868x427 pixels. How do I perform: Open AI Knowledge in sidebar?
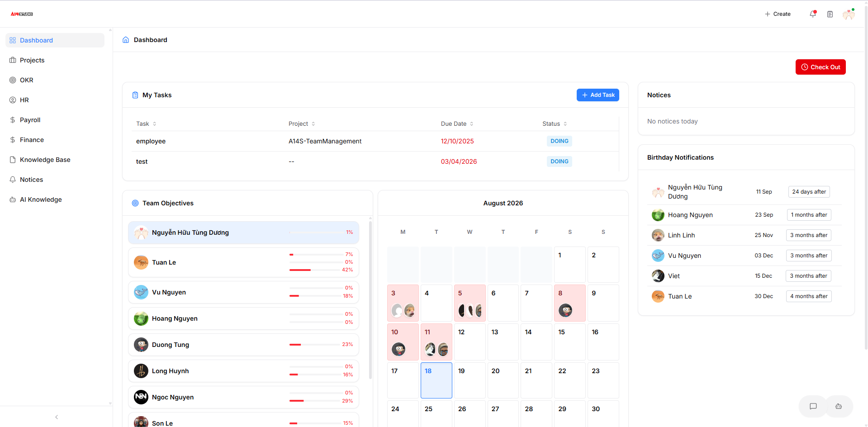click(55, 199)
